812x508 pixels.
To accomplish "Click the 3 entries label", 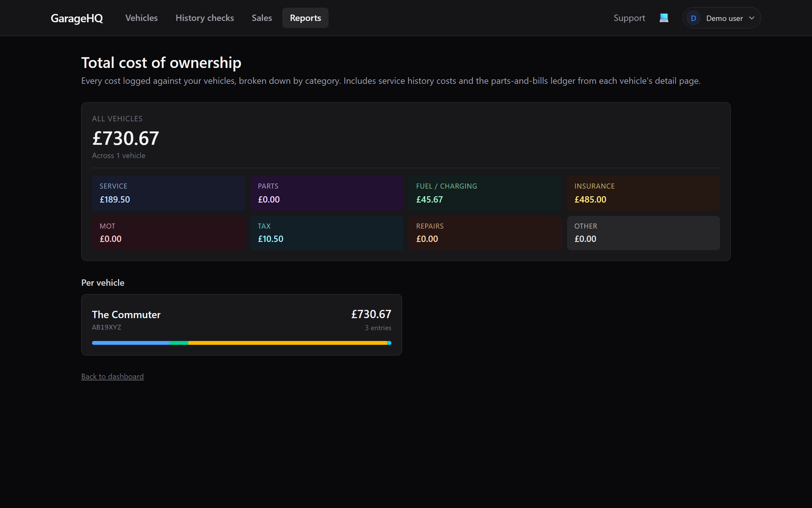I will pos(378,328).
